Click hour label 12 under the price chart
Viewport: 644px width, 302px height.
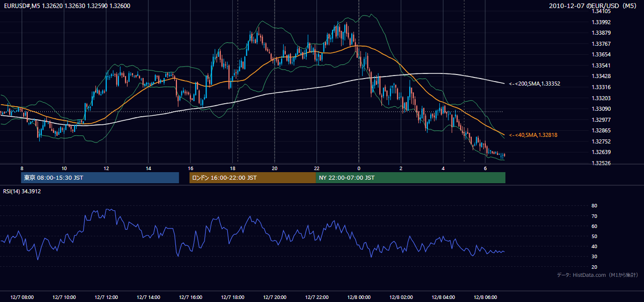(x=106, y=168)
